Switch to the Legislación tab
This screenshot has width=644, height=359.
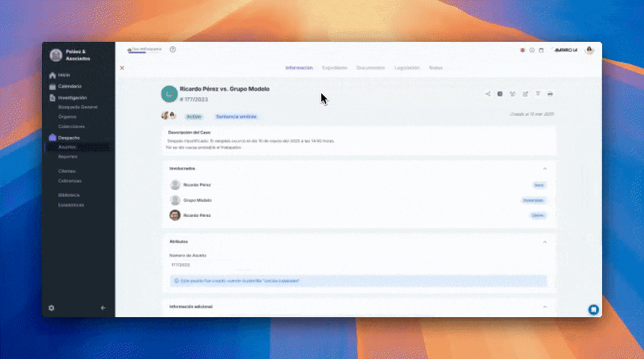407,68
